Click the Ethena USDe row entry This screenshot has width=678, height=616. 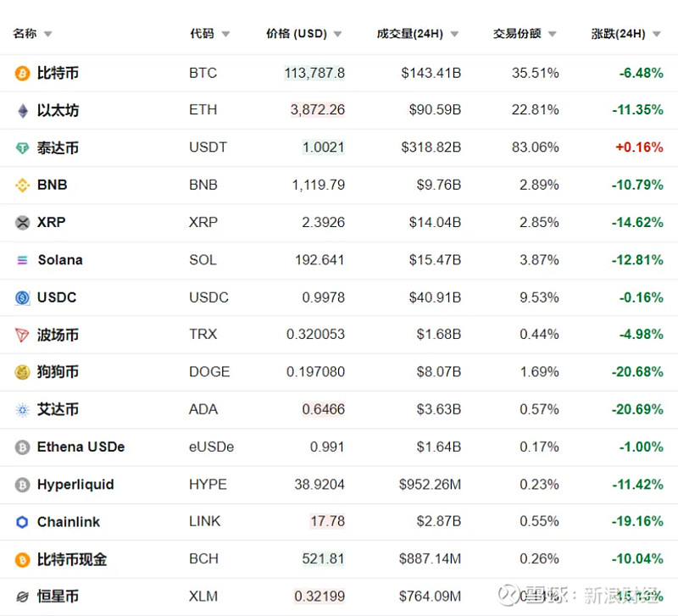(x=81, y=447)
